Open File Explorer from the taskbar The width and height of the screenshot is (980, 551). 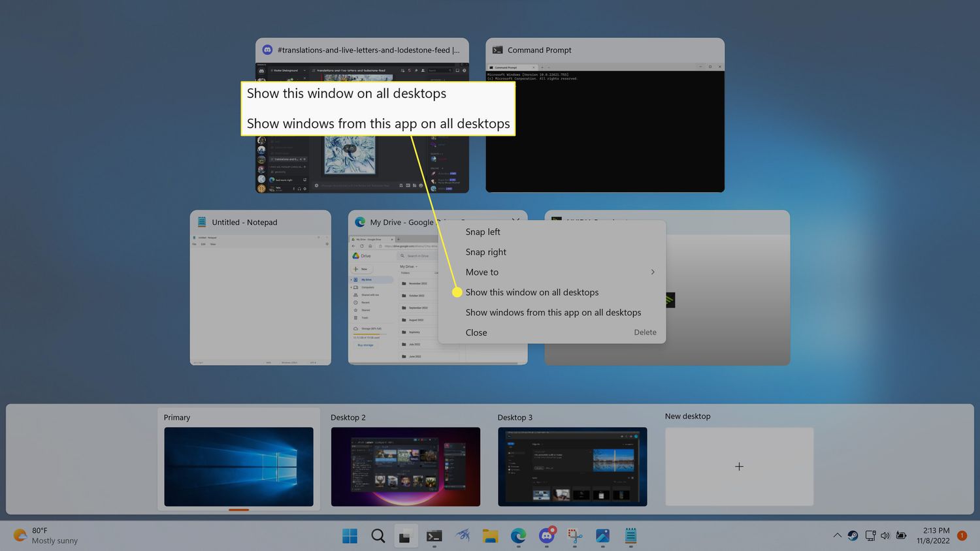pos(490,536)
